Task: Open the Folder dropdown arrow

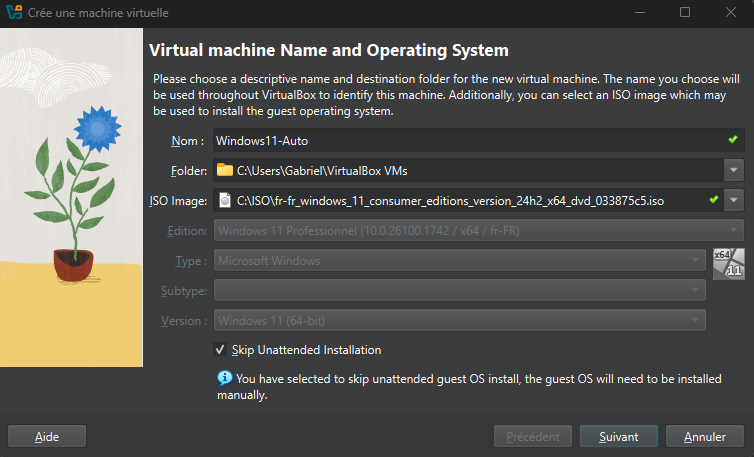Action: point(734,170)
